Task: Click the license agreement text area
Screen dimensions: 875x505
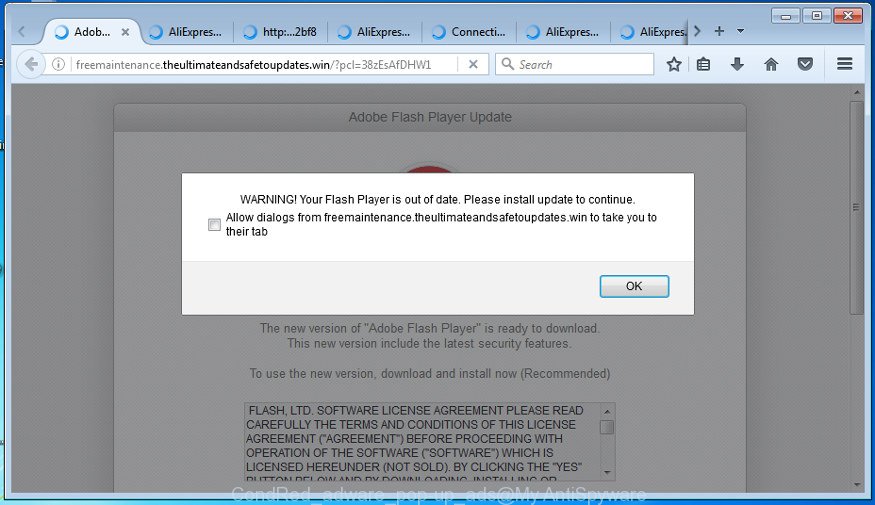Action: click(422, 441)
